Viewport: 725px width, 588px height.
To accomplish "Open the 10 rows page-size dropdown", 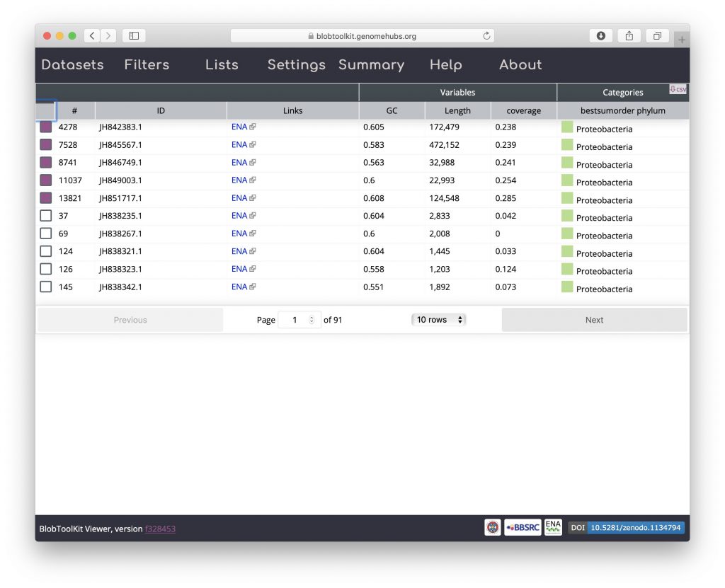I will [438, 320].
